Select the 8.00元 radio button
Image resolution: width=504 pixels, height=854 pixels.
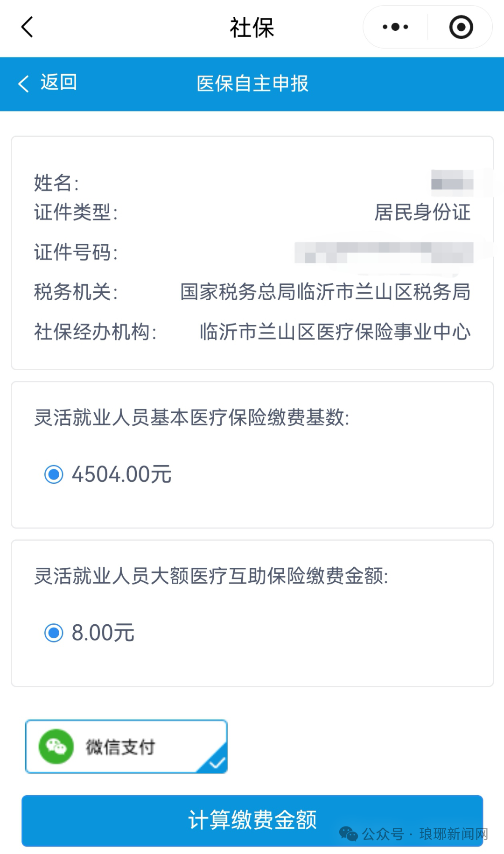[x=54, y=633]
